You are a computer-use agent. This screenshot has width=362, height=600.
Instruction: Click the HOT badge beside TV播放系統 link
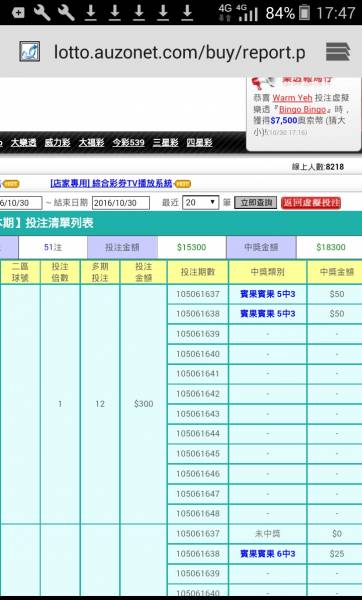point(183,184)
